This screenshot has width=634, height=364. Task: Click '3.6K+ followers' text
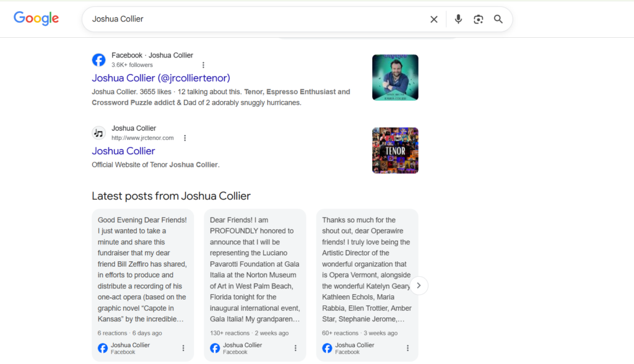[132, 65]
